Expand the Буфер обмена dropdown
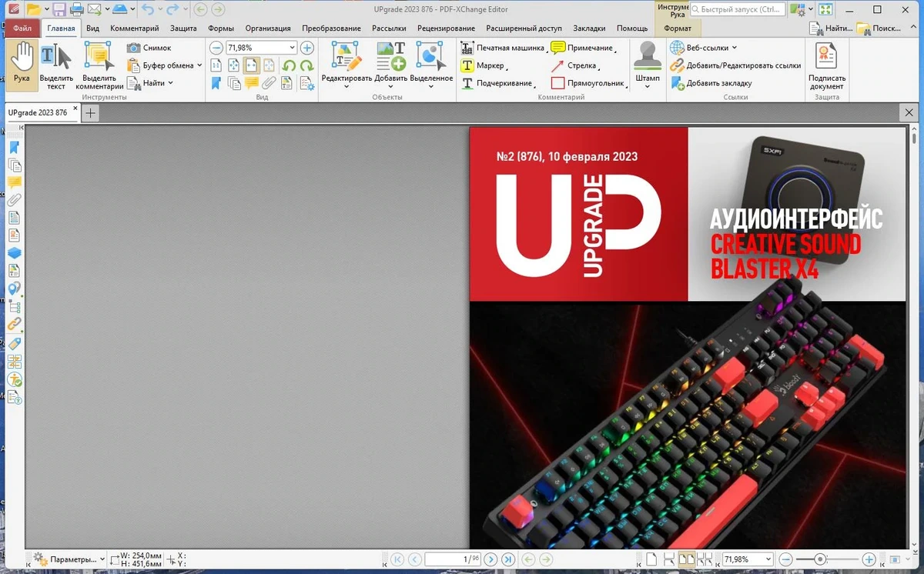This screenshot has height=574, width=924. pyautogui.click(x=199, y=65)
